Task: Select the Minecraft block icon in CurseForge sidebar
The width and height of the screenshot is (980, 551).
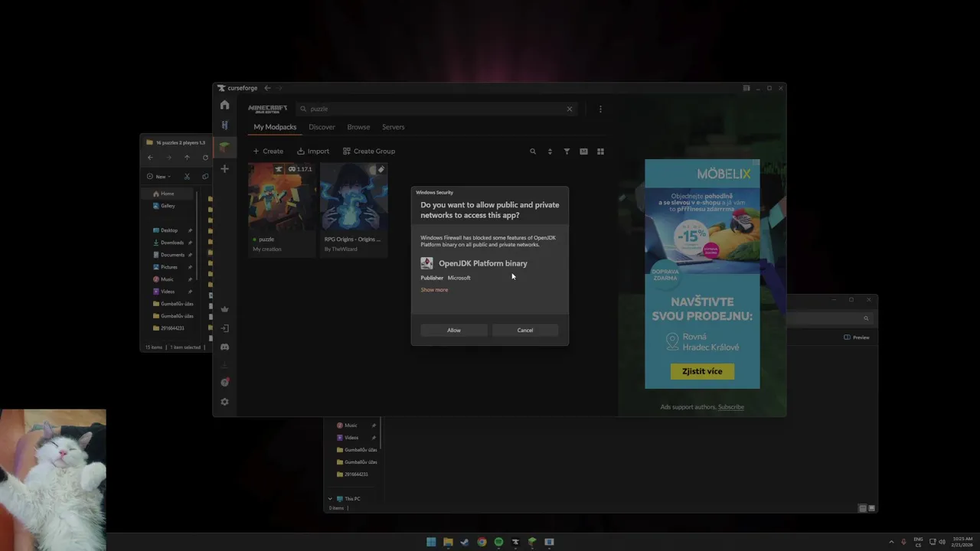Action: click(x=224, y=147)
